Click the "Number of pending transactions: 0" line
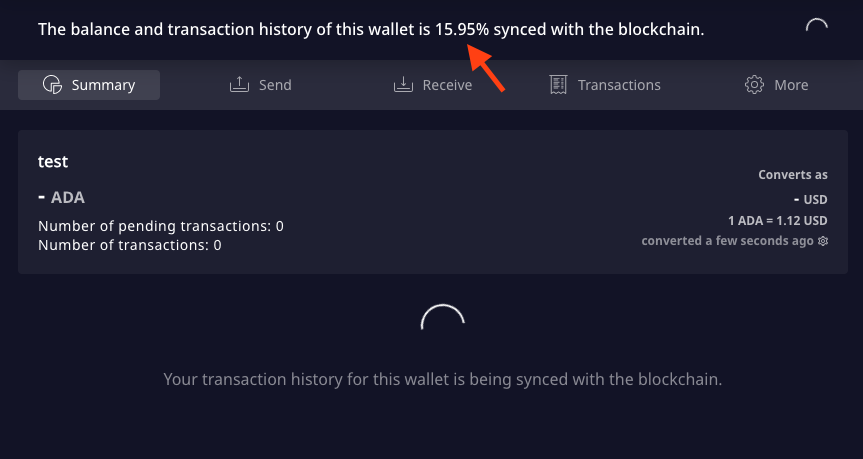The image size is (863, 459). pos(161,226)
